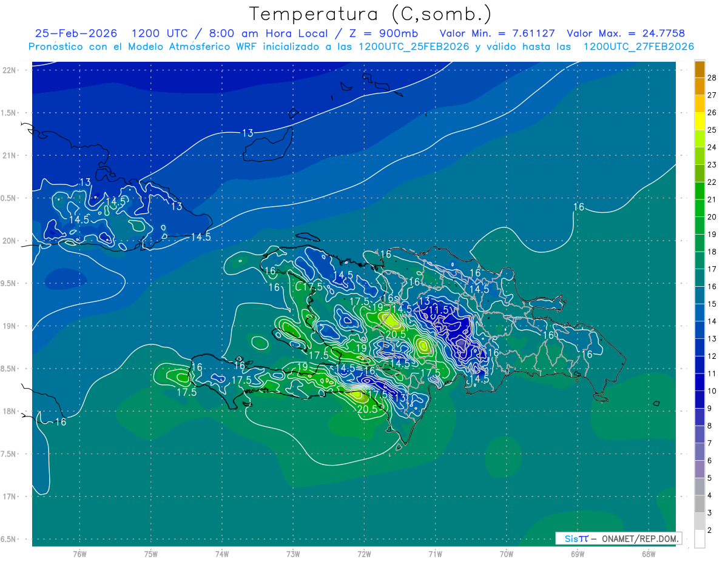Click the "6.5N" latitude axis label
The height and width of the screenshot is (562, 728).
8,539
